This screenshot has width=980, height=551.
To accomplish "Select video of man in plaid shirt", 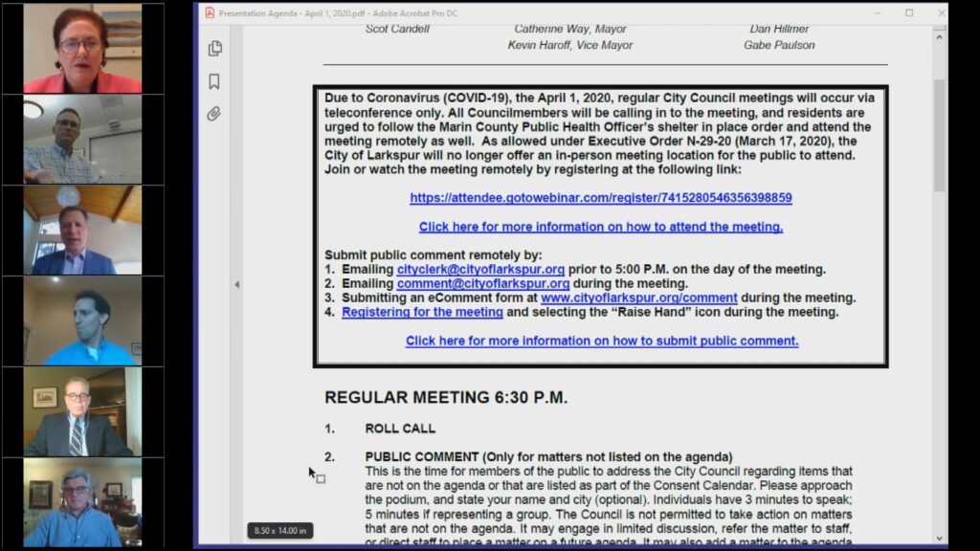I will point(82,140).
